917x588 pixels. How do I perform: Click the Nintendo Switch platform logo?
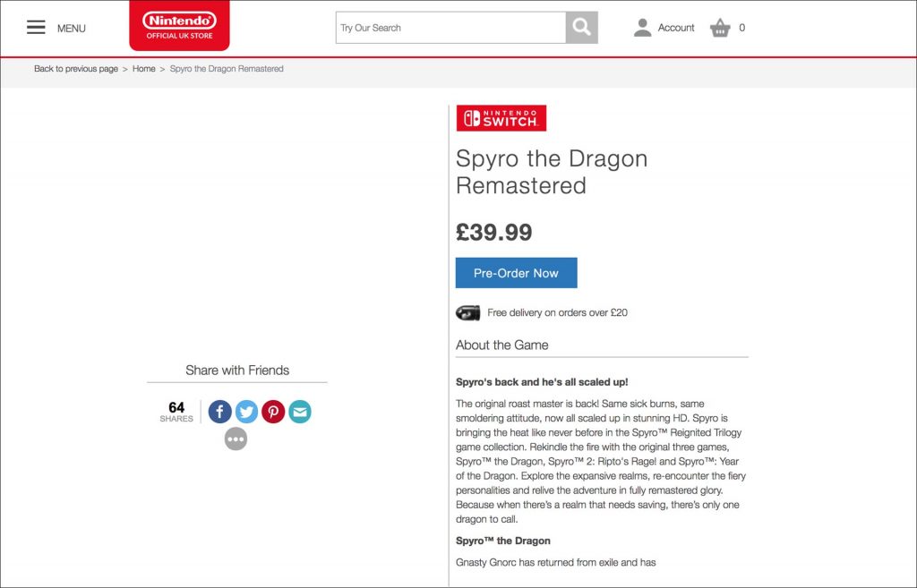pyautogui.click(x=501, y=118)
